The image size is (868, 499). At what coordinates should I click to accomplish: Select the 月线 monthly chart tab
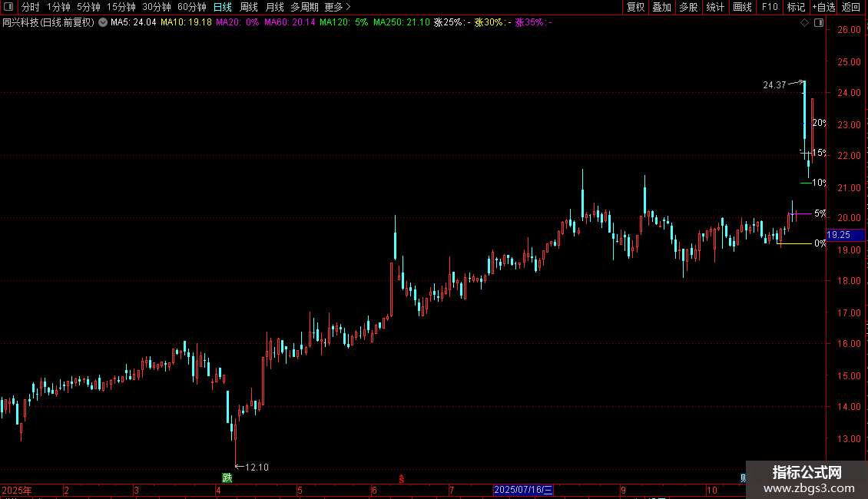click(274, 7)
